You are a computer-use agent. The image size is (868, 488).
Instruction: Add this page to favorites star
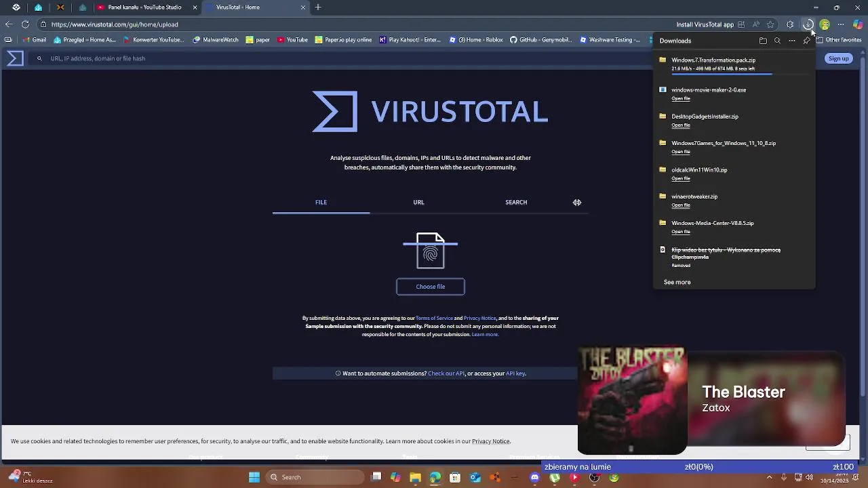pos(770,24)
